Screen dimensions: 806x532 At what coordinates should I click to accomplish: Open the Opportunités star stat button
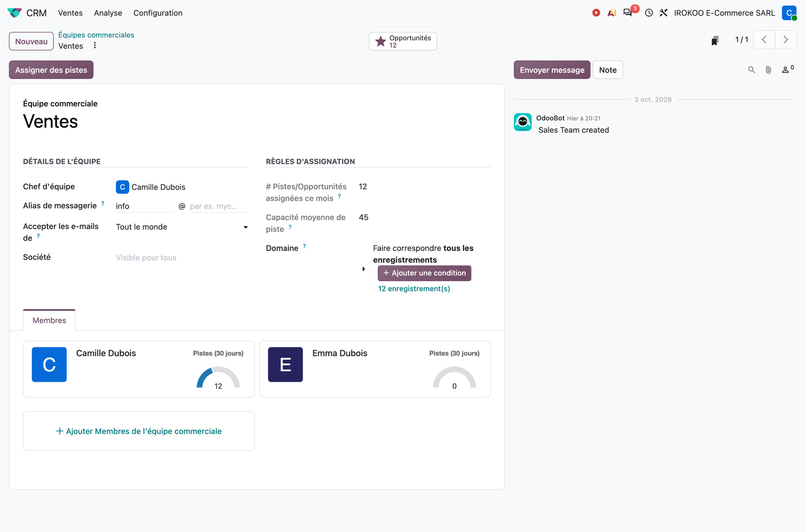pyautogui.click(x=403, y=41)
